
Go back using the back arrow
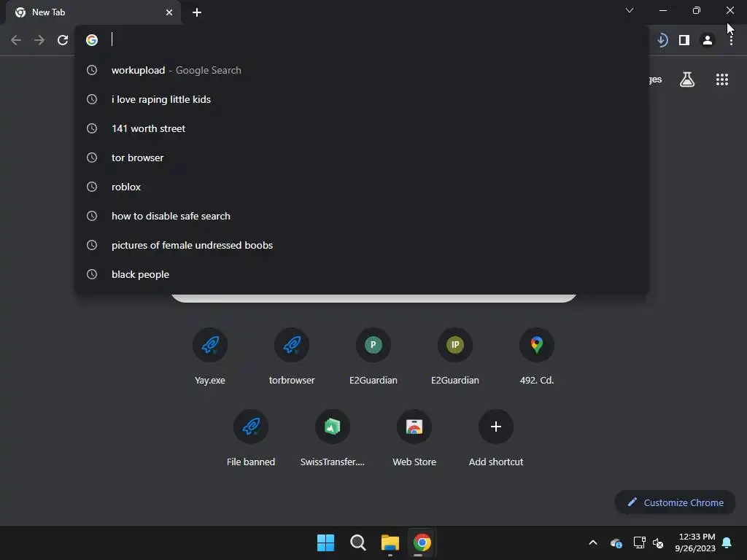tap(16, 40)
